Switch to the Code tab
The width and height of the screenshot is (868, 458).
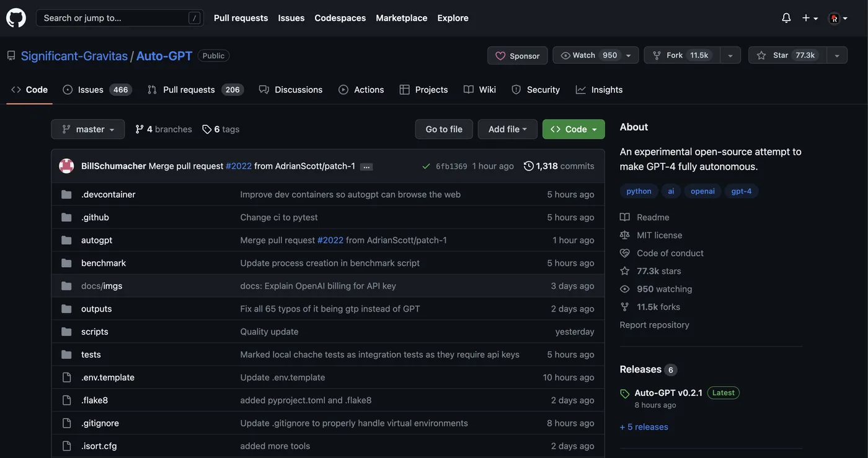[29, 89]
